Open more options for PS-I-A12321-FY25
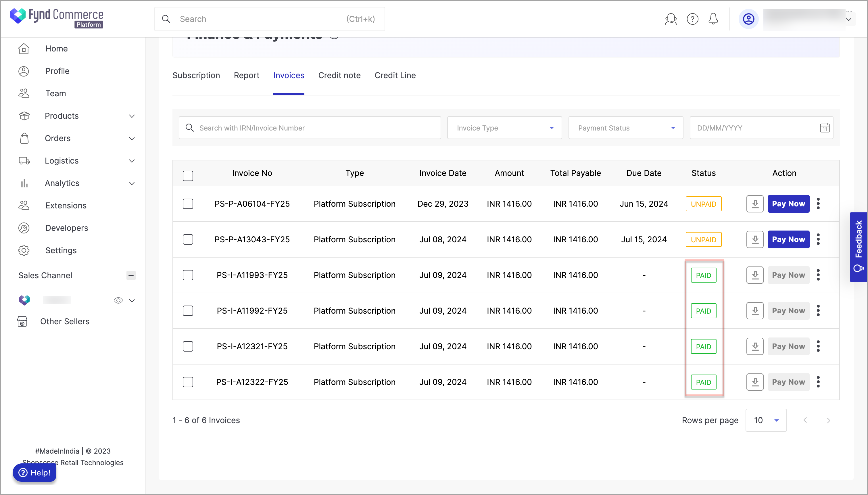The height and width of the screenshot is (495, 868). point(818,346)
